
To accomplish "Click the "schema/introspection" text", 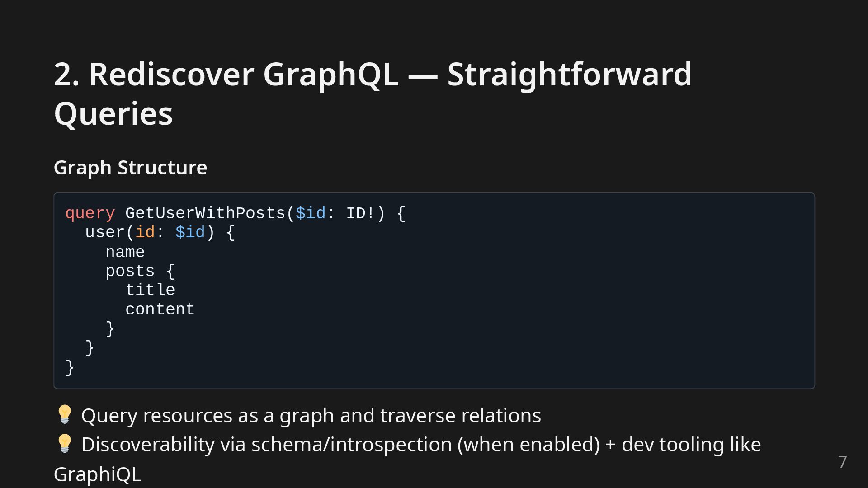I will (351, 445).
